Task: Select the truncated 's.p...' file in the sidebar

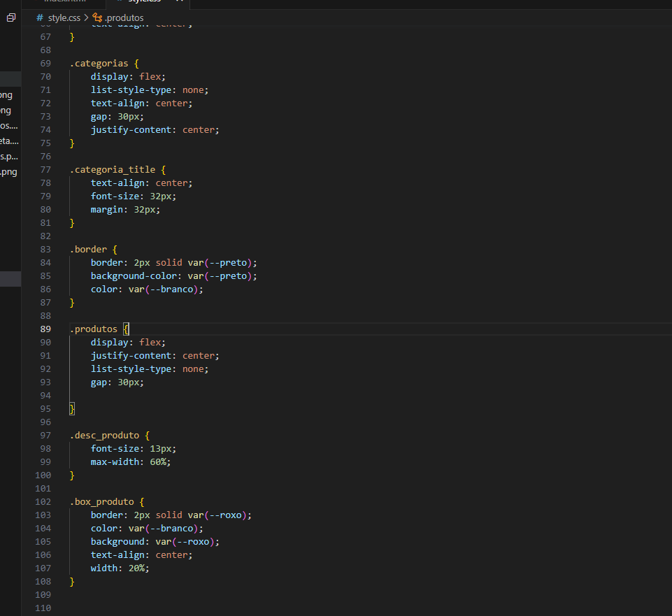Action: click(9, 157)
